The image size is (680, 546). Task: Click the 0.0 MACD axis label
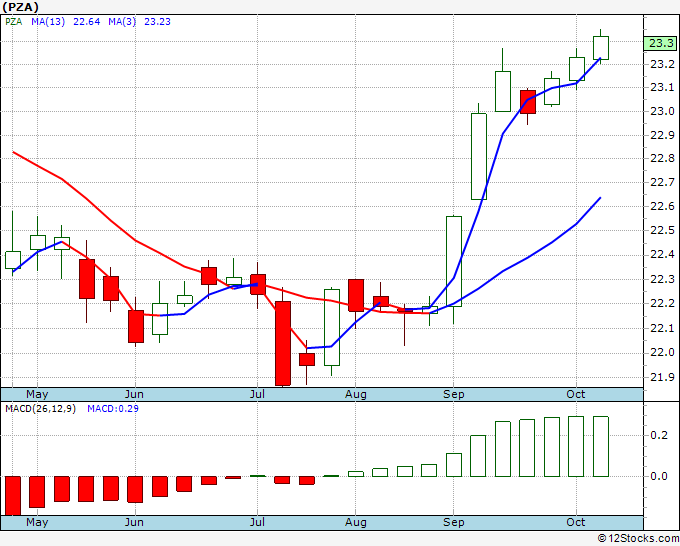coord(659,477)
